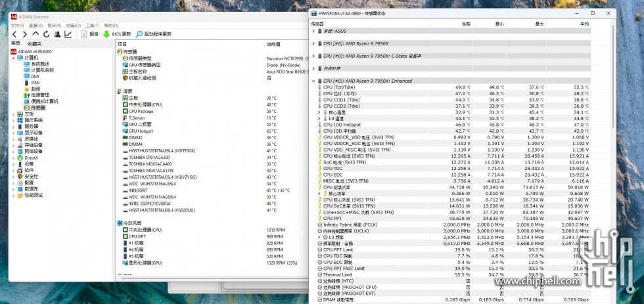644x304 pixels.
Task: Expand the C-State 驻留率 group in HWiNFO
Action: coord(314,56)
